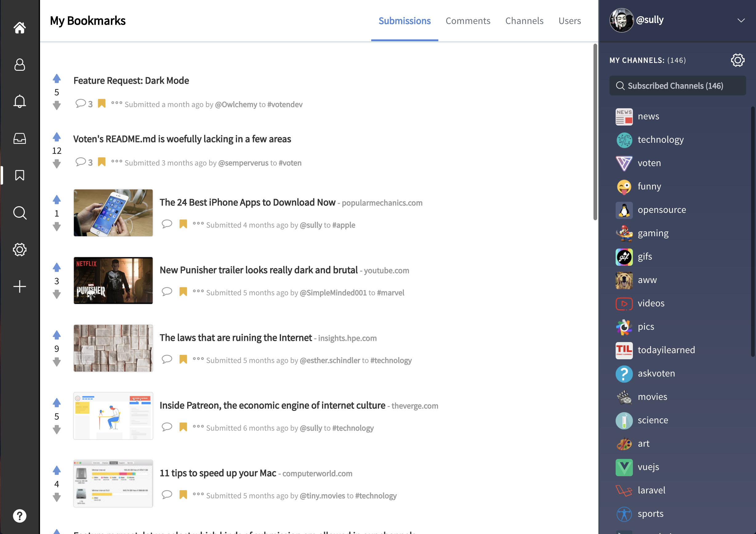
Task: Click the plus icon to create new
Action: (x=19, y=286)
